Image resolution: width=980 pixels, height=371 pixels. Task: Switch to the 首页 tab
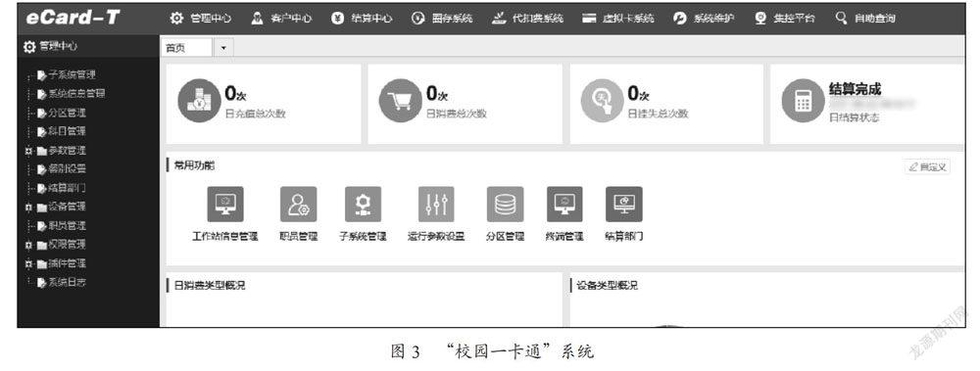186,47
